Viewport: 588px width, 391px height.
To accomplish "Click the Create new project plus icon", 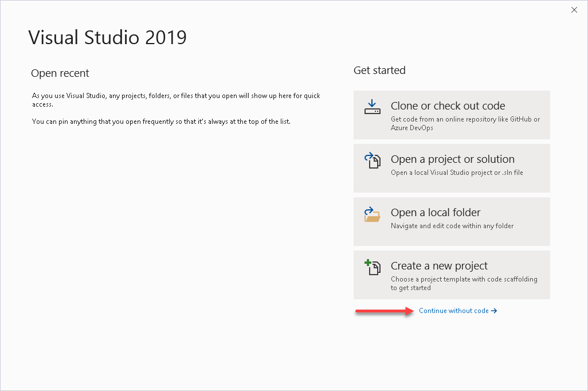I will coord(373,268).
